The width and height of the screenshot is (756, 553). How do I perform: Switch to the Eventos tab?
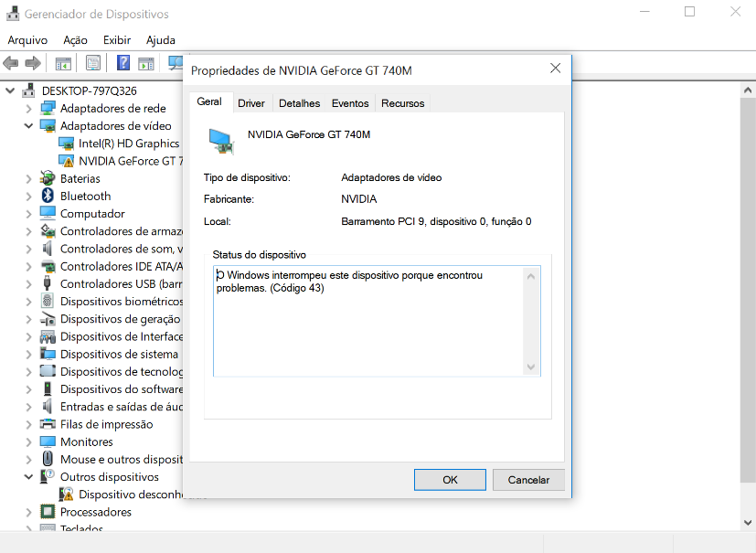[350, 103]
